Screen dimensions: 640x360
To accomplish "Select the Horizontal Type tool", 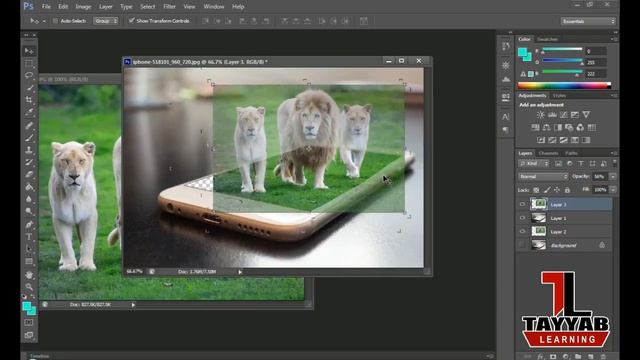I will pos(29,237).
